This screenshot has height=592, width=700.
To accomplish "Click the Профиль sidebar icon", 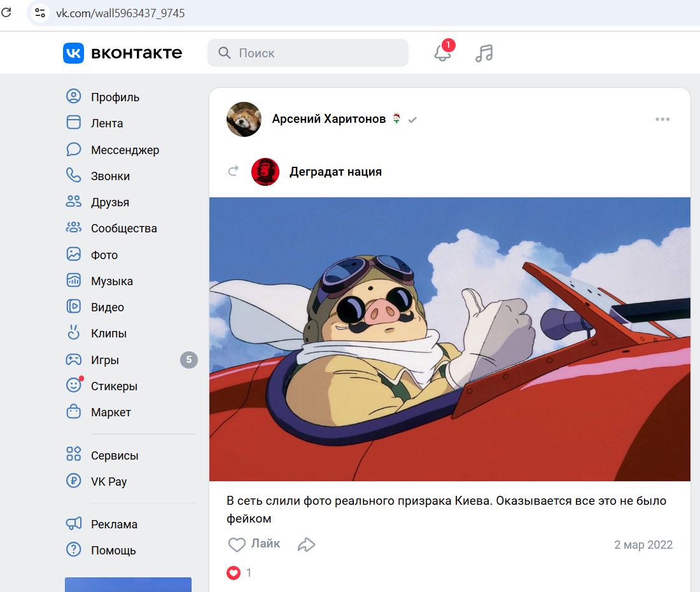I will [74, 96].
